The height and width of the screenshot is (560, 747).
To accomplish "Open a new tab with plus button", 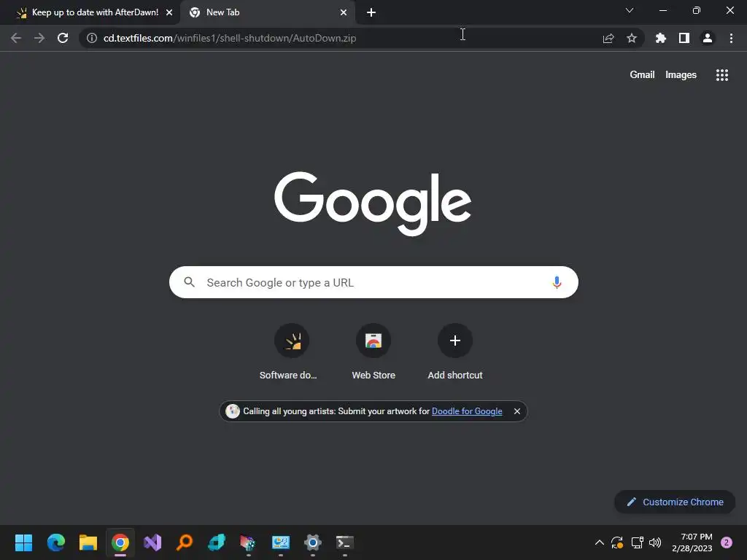I will click(371, 12).
